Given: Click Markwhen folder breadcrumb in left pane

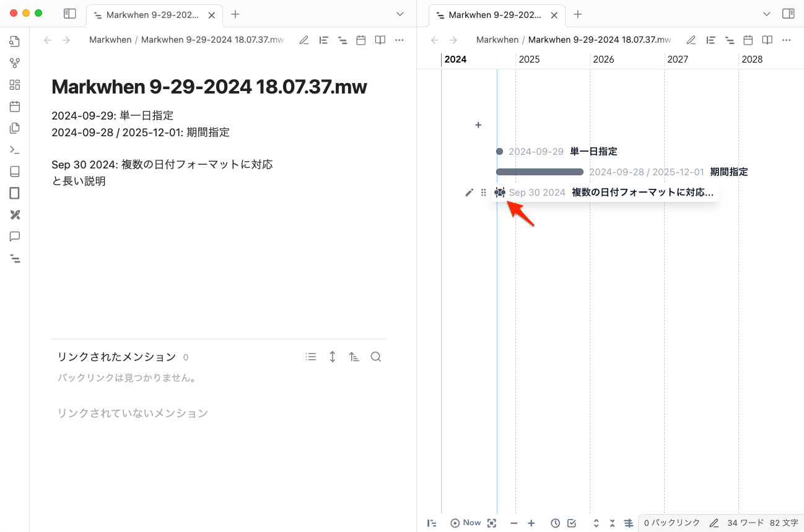Looking at the screenshot, I should point(110,40).
